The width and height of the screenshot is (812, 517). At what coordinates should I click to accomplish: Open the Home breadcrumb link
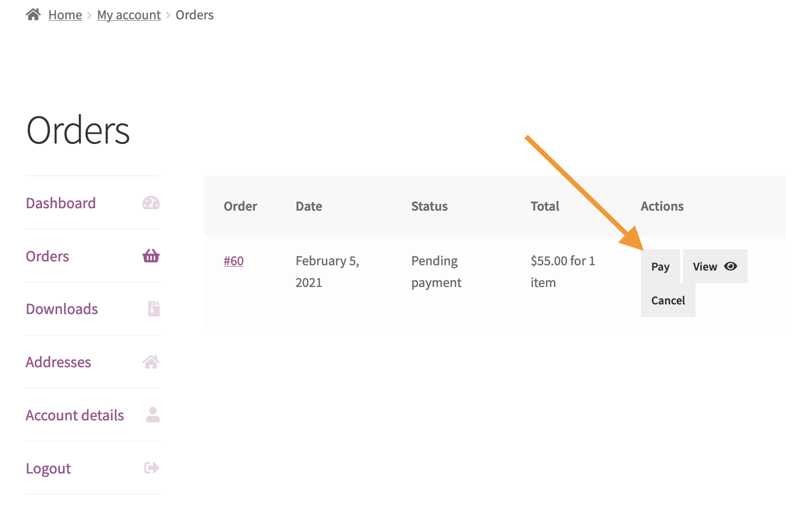[x=65, y=15]
